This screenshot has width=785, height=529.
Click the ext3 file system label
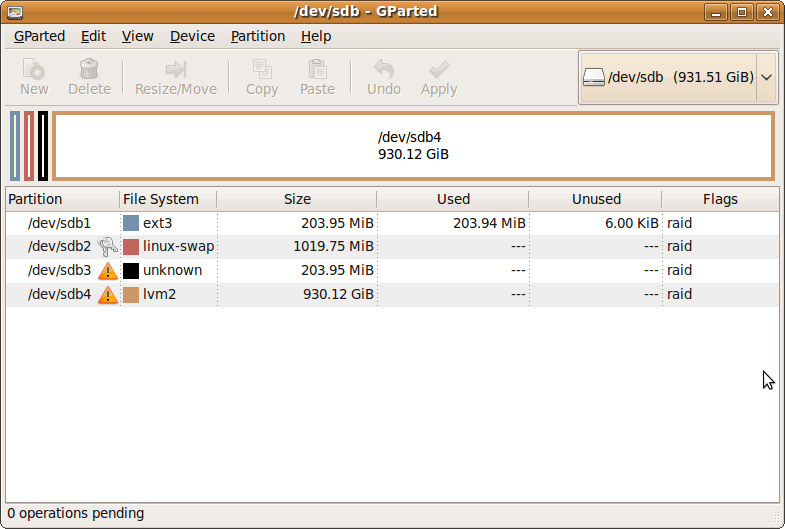click(x=158, y=223)
